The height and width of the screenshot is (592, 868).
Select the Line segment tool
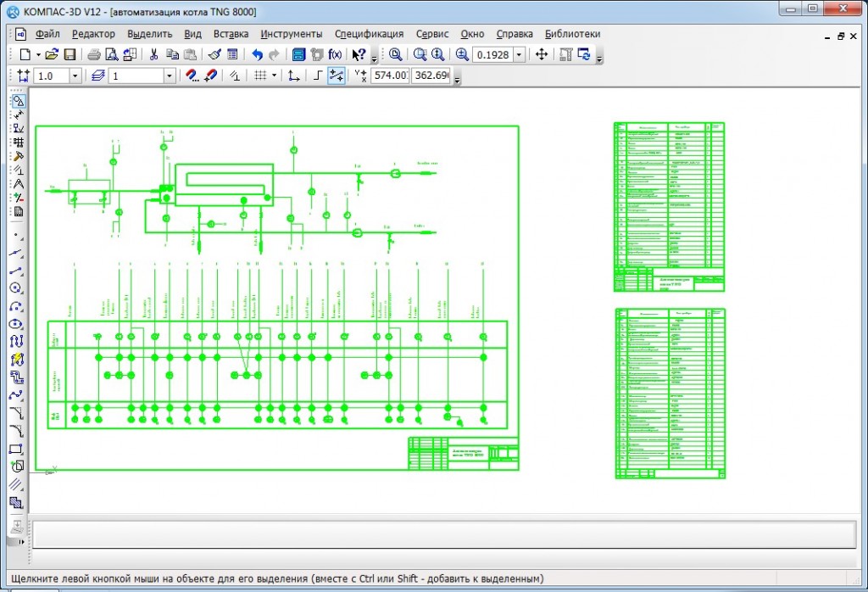coord(17,271)
